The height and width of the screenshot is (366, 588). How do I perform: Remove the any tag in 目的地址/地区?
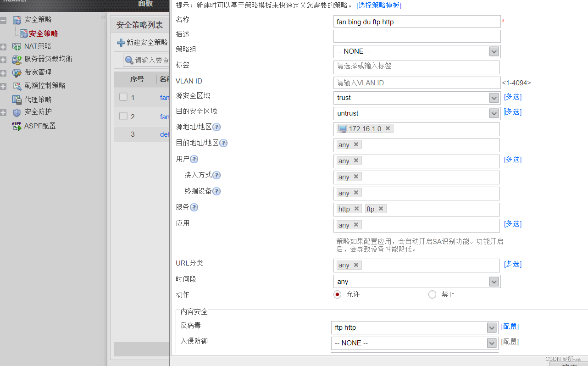point(356,144)
